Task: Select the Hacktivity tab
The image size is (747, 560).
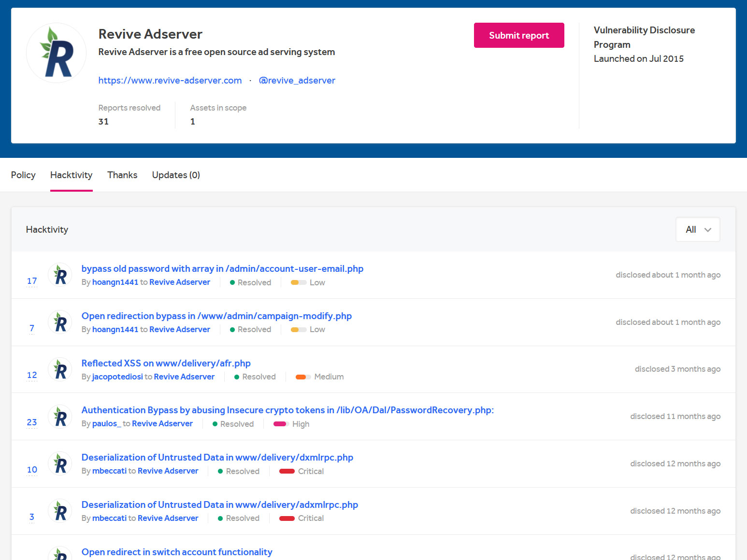Action: (x=71, y=175)
